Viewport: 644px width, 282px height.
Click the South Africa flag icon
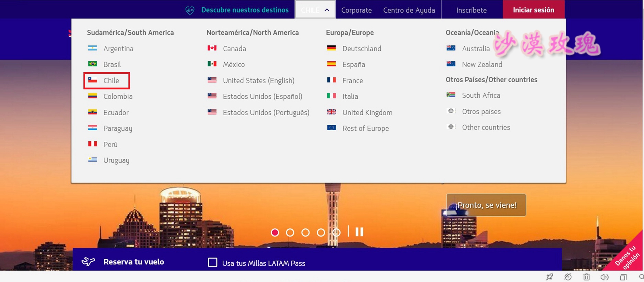coord(451,95)
